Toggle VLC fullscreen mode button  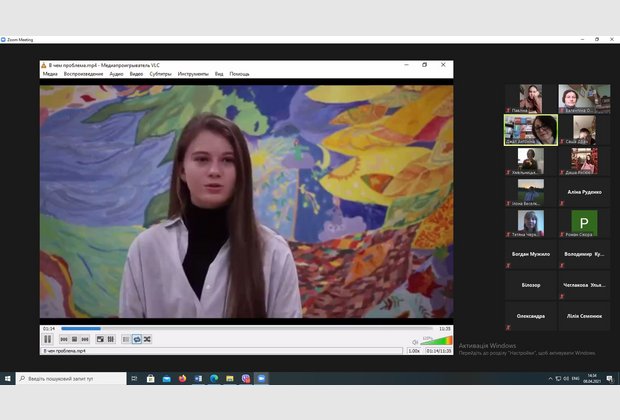[99, 339]
